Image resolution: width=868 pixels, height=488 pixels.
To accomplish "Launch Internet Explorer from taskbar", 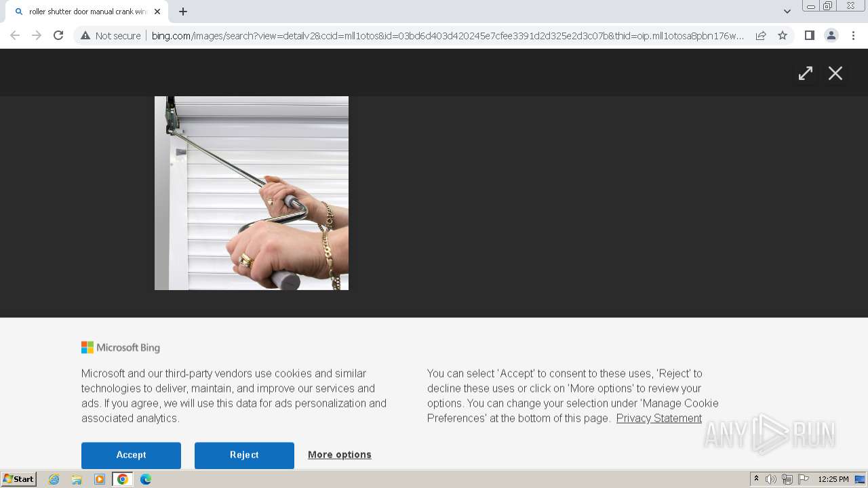I will [54, 479].
